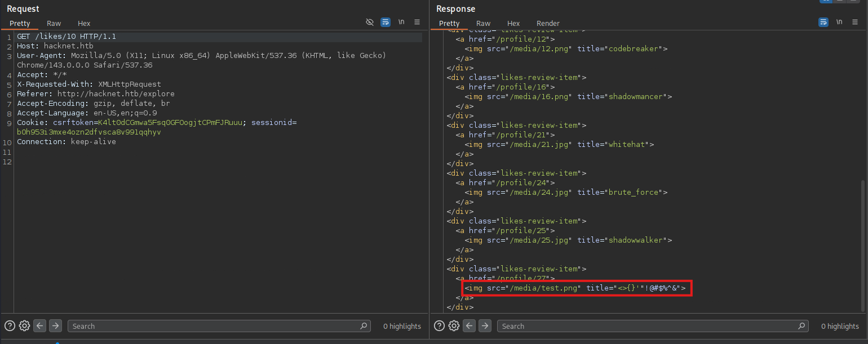Click the Referer header line

(96, 94)
